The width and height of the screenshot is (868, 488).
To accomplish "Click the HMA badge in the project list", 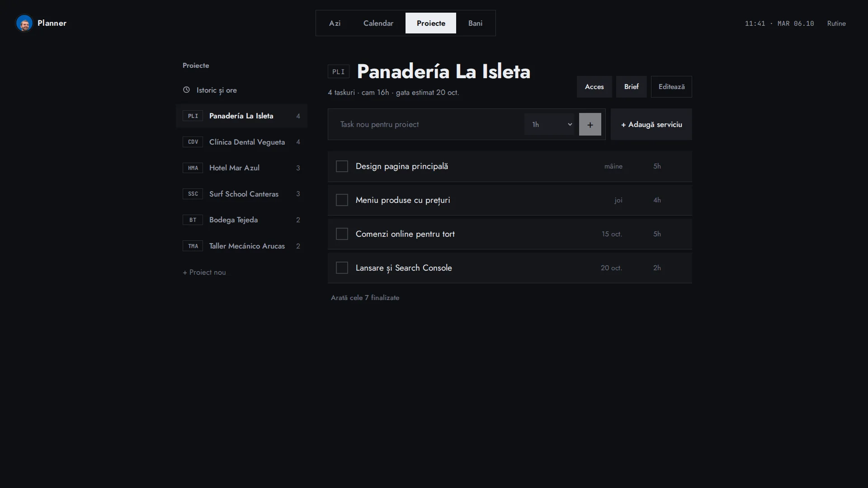I will coord(193,168).
